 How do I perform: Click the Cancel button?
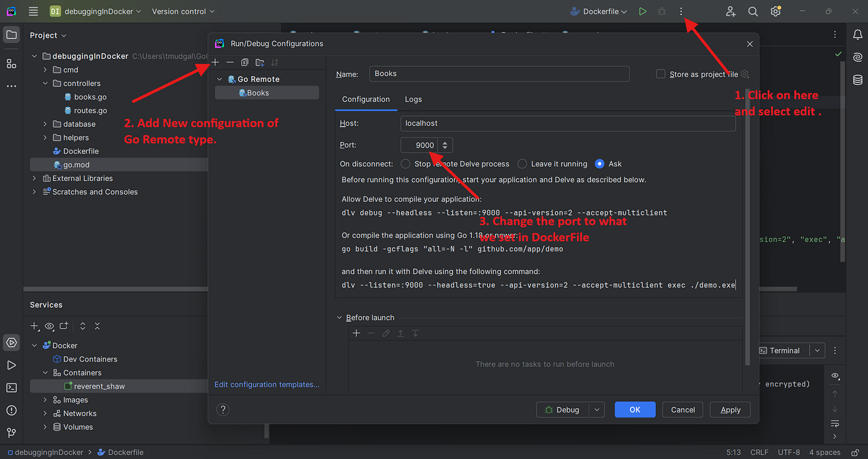pos(683,409)
